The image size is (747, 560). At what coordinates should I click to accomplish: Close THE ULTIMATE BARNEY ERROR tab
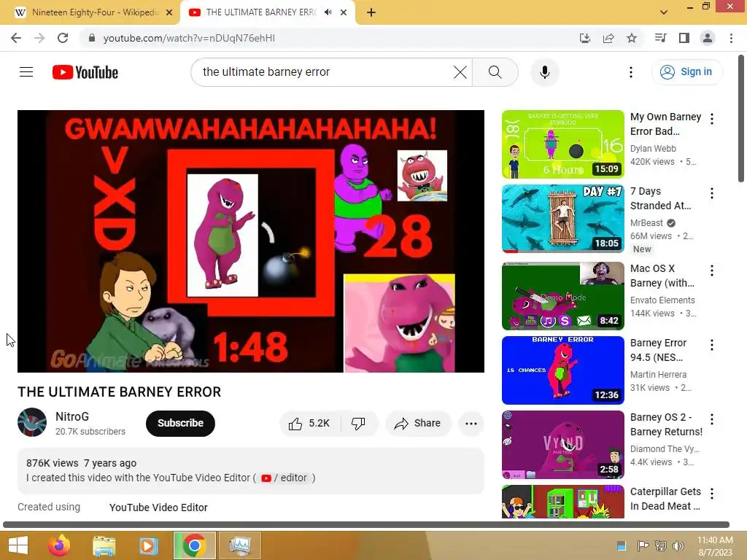click(344, 13)
